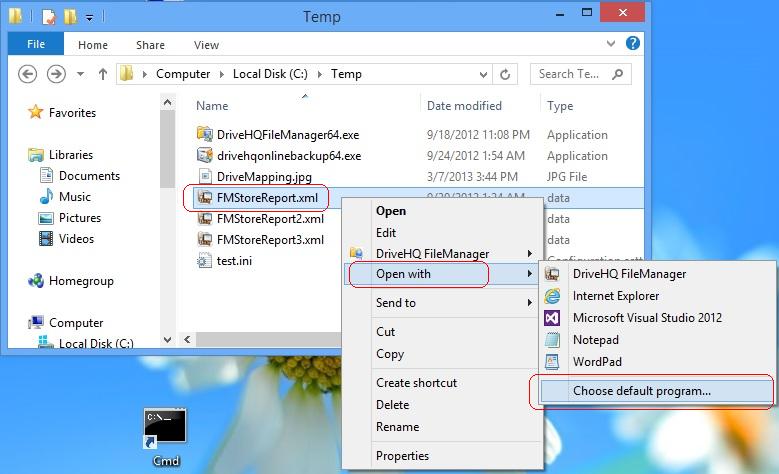Screen dimensions: 779x474
Task: Choose Internet Explorer from Open with submenu
Action: pyautogui.click(x=615, y=296)
